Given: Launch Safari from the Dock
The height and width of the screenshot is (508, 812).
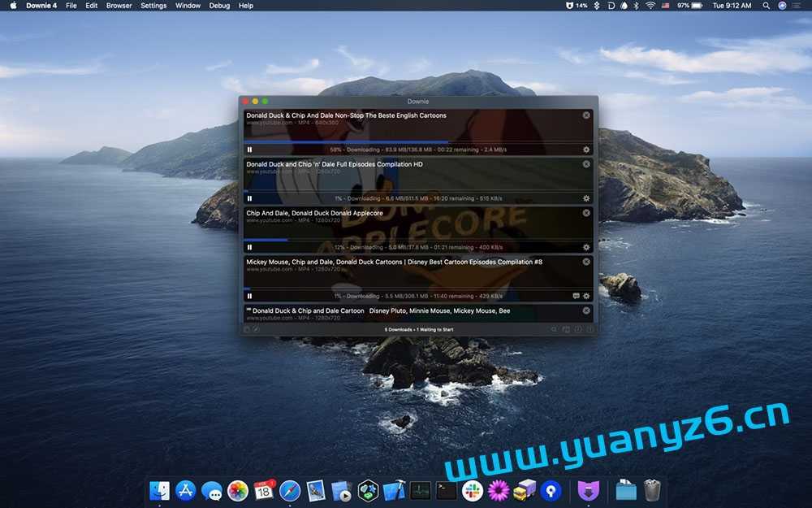Looking at the screenshot, I should [x=290, y=491].
